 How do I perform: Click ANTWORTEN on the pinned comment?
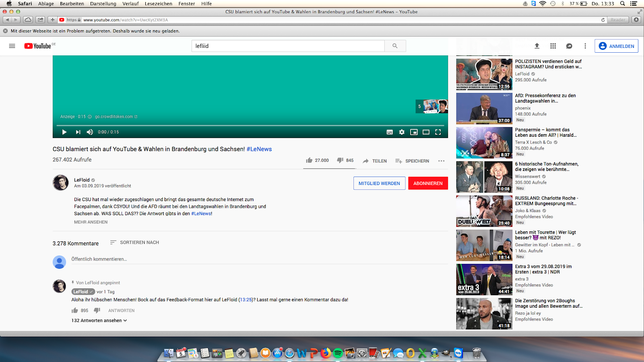pos(121,311)
